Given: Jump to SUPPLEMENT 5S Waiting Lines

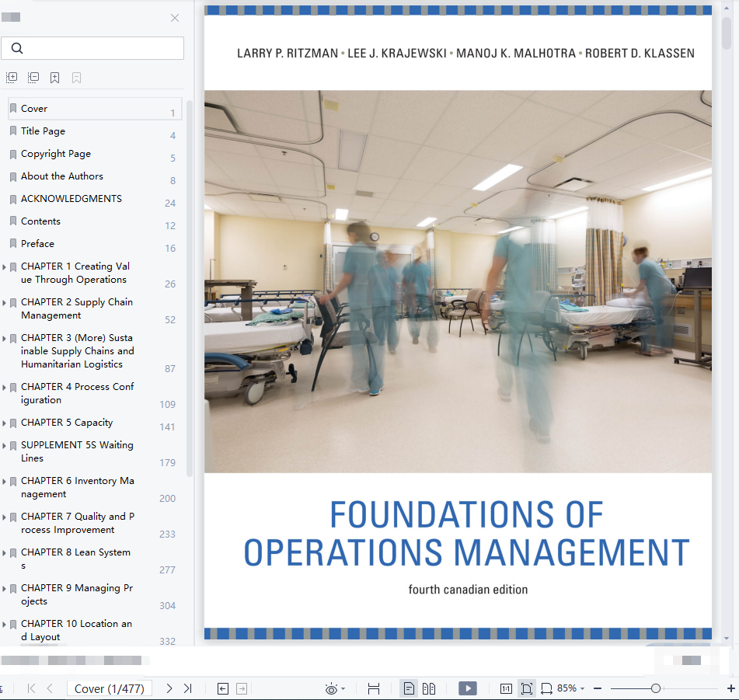Looking at the screenshot, I should (77, 451).
